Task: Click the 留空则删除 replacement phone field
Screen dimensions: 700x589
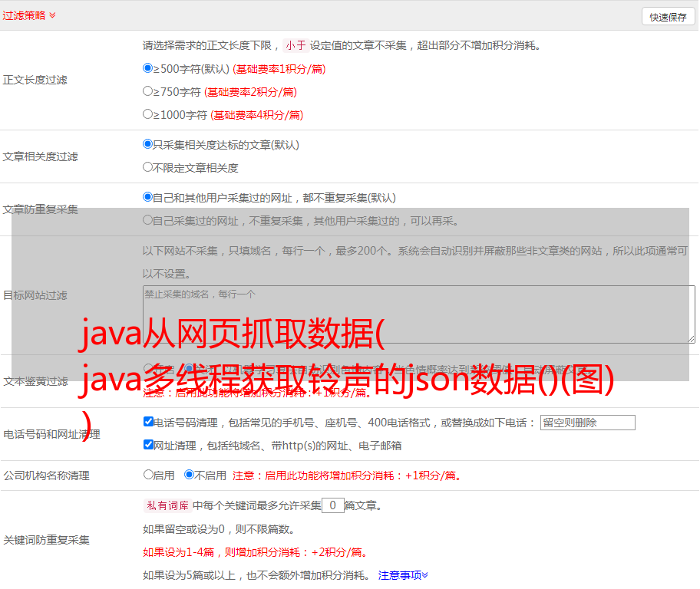Action: (587, 423)
